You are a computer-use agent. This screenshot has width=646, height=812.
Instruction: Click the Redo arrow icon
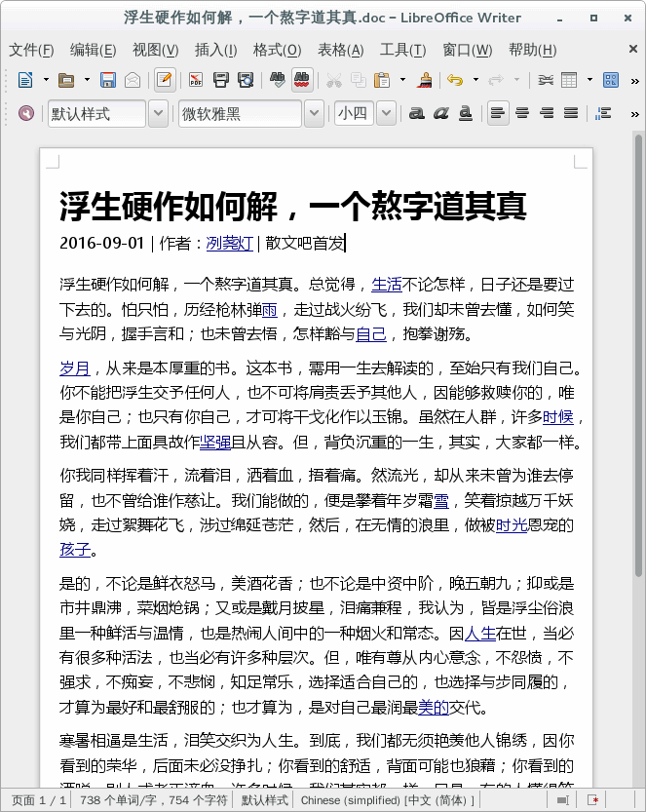(496, 80)
